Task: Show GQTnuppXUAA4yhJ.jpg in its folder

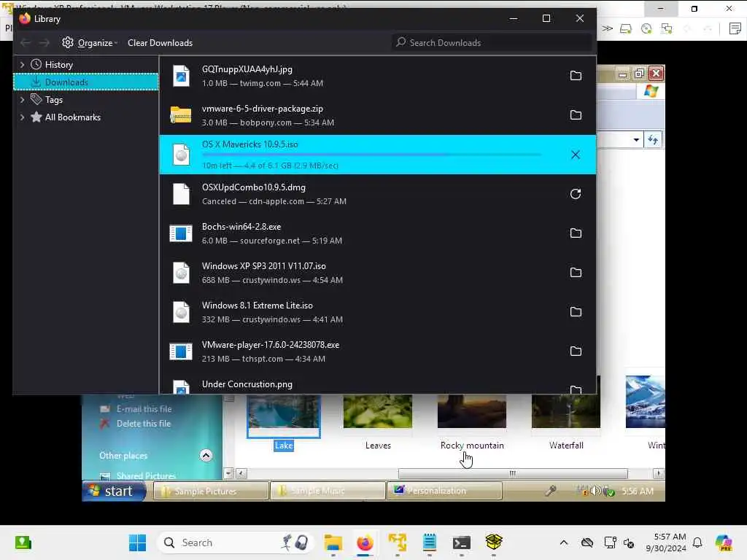Action: click(576, 76)
